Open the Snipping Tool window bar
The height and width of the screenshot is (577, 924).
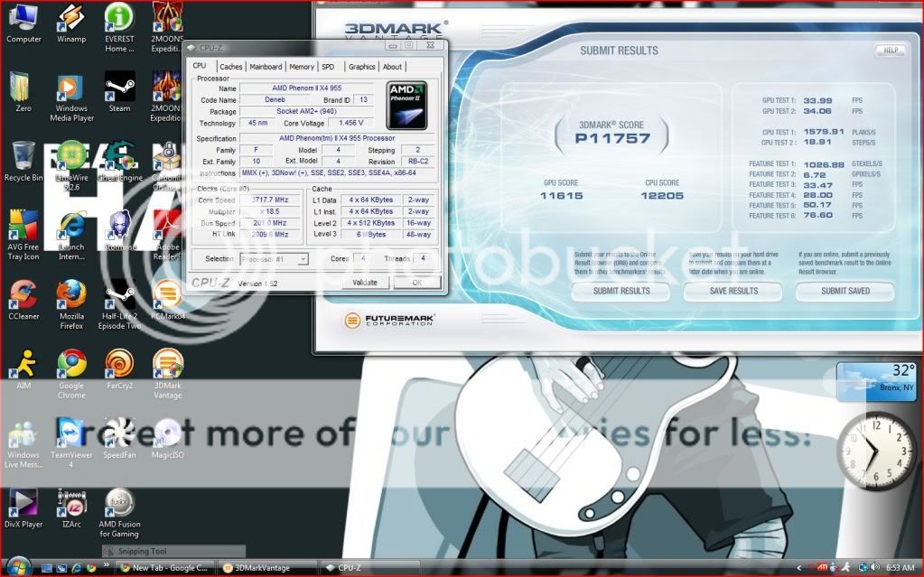pos(173,552)
